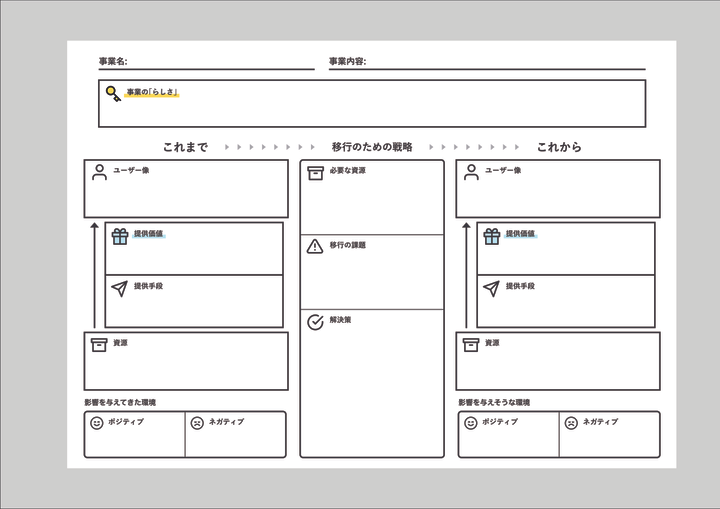Click the paper plane icon in これから 提供手段
This screenshot has width=720, height=509.
click(491, 289)
